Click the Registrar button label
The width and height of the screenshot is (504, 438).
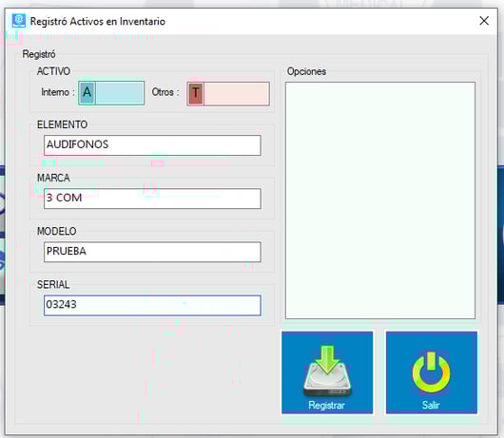pyautogui.click(x=326, y=405)
